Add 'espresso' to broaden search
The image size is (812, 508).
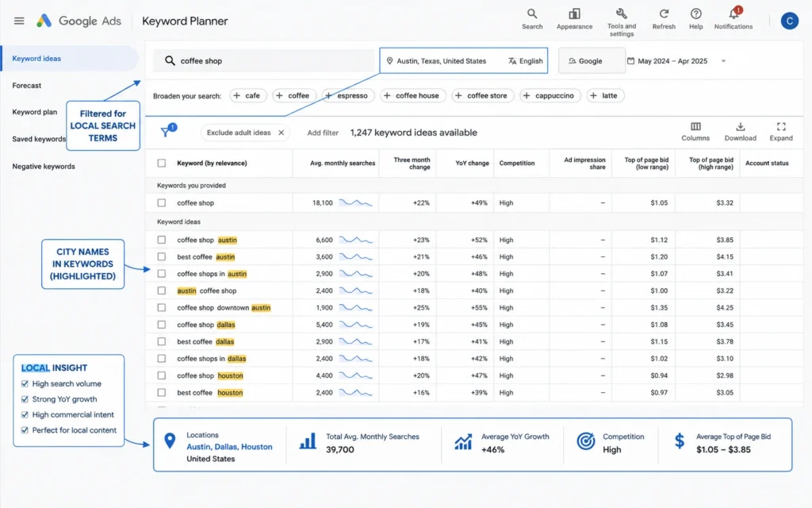[347, 95]
